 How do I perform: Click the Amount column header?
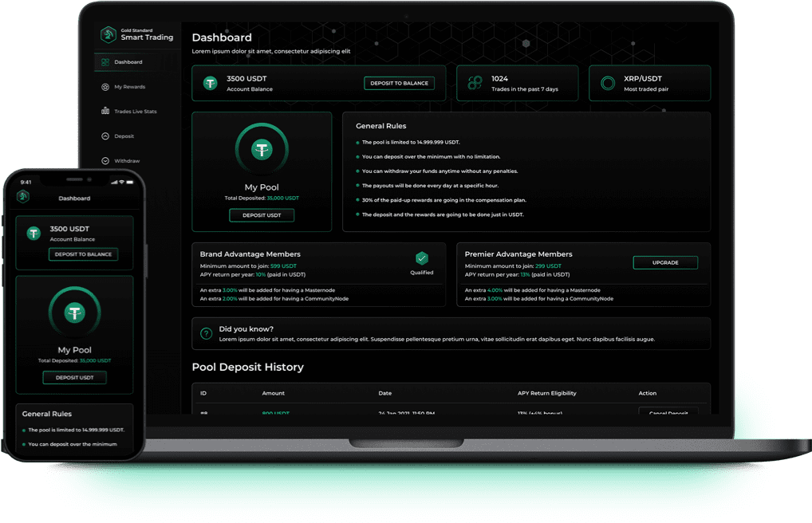pyautogui.click(x=274, y=394)
